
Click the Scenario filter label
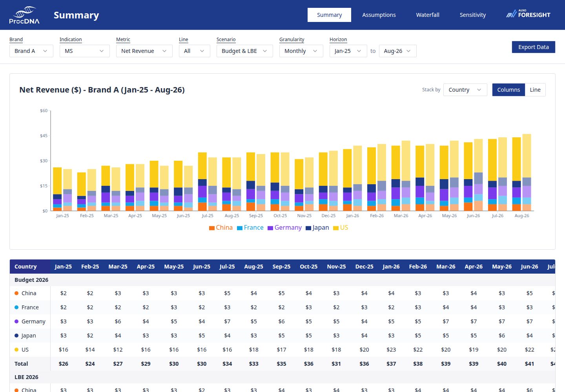pyautogui.click(x=226, y=40)
